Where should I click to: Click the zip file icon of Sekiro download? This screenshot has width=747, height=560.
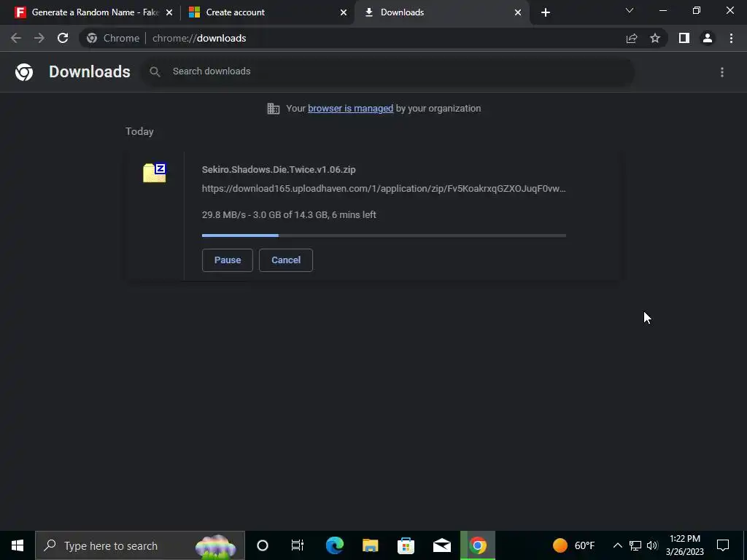point(155,172)
